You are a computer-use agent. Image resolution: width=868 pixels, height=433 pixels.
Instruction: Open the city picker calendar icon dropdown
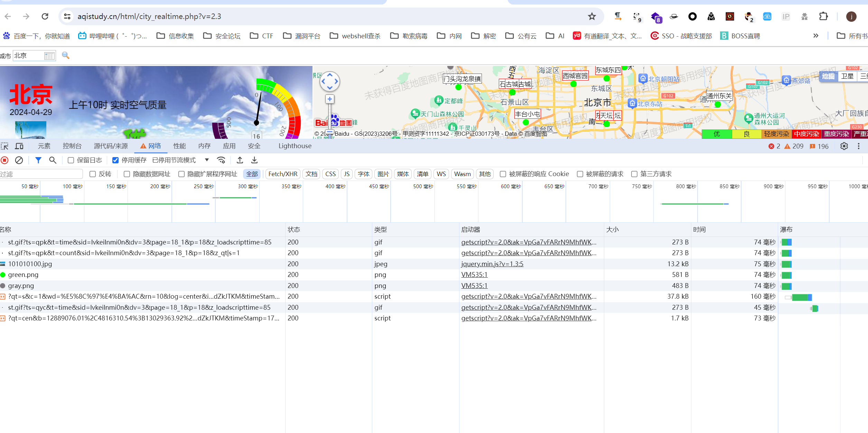point(49,56)
